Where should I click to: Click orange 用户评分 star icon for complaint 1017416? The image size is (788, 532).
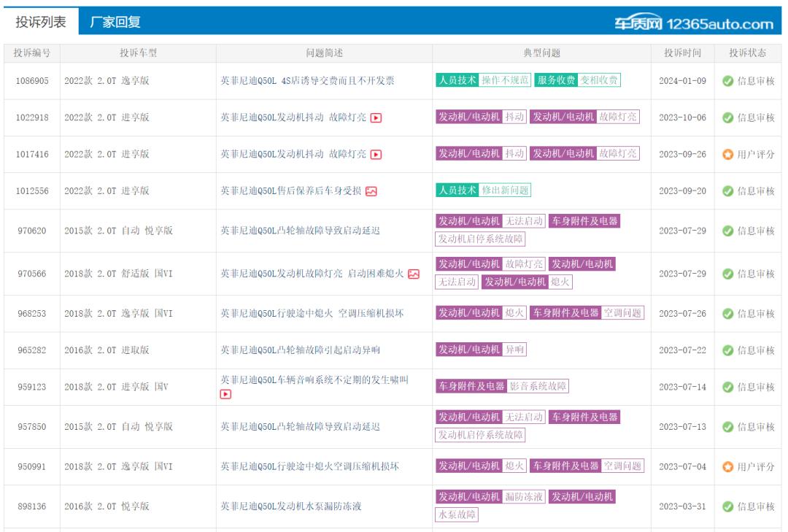(x=727, y=154)
